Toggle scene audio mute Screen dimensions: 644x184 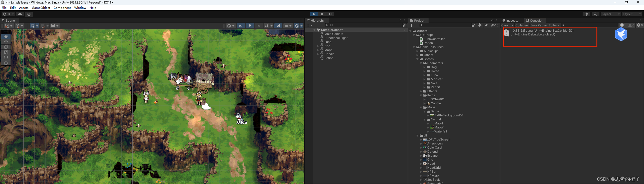point(259,26)
